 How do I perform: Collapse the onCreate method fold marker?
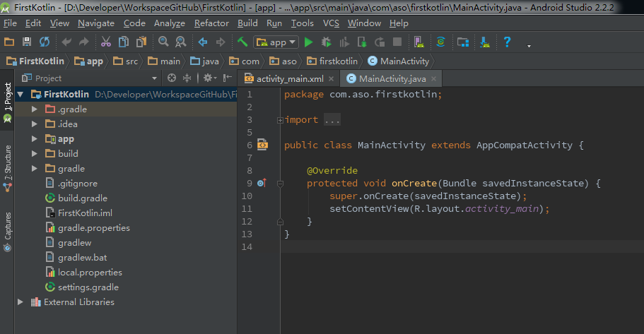pos(280,184)
